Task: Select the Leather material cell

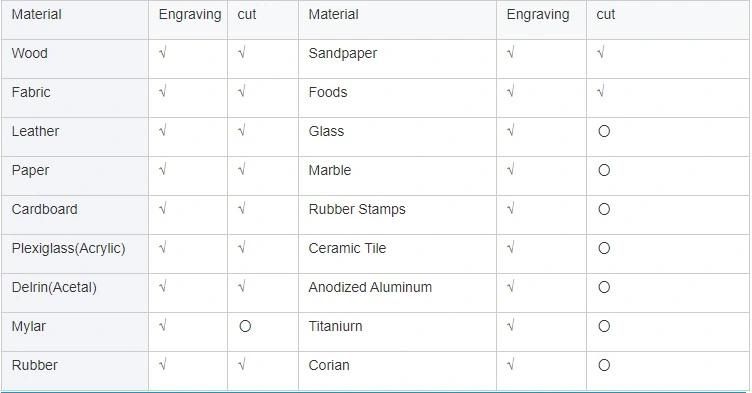Action: tap(75, 137)
